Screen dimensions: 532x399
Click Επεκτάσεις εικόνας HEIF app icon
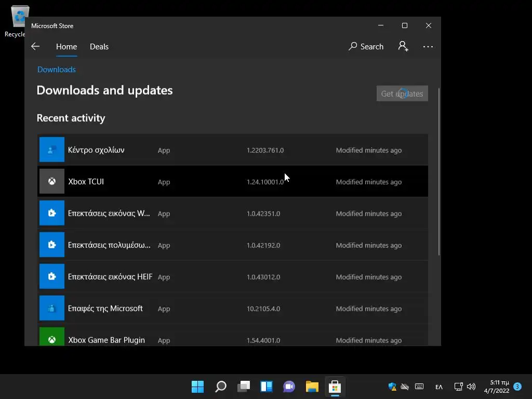(52, 276)
